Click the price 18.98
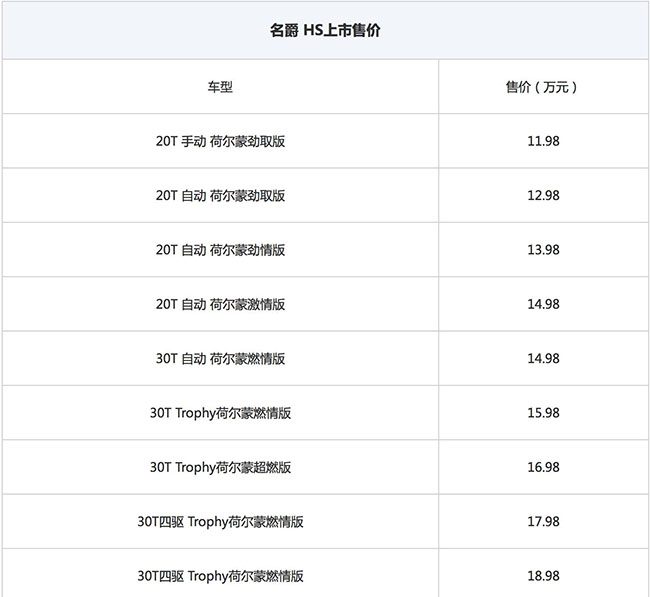Image resolution: width=650 pixels, height=597 pixels. click(543, 576)
